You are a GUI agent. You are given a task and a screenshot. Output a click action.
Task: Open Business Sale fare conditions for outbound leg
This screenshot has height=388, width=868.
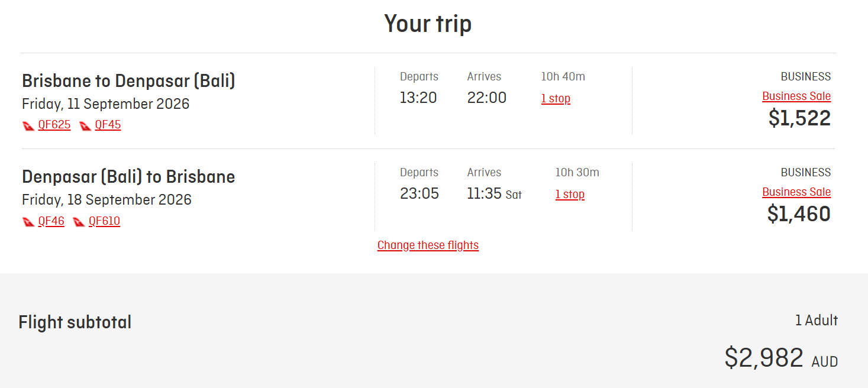coord(796,96)
